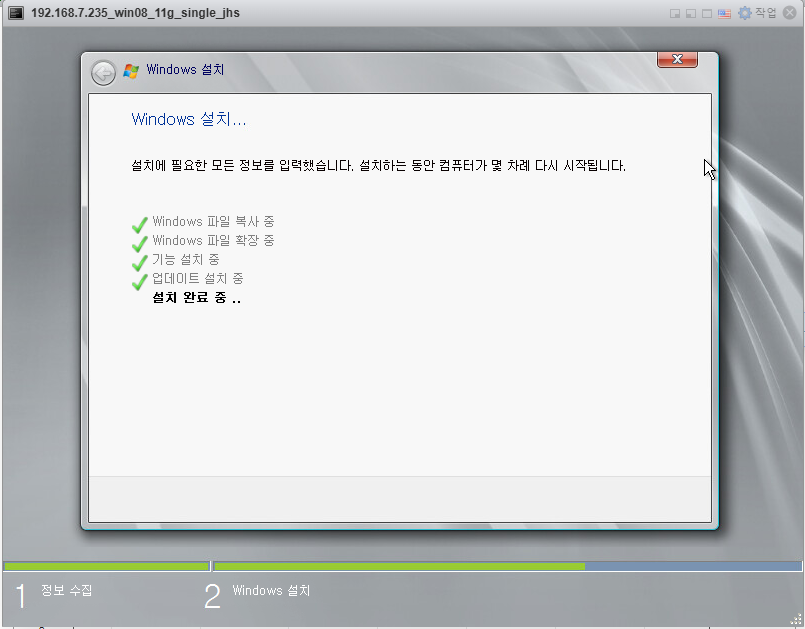The image size is (805, 629).
Task: Click green checkmark beside '기능 설치 중'
Action: pos(140,262)
